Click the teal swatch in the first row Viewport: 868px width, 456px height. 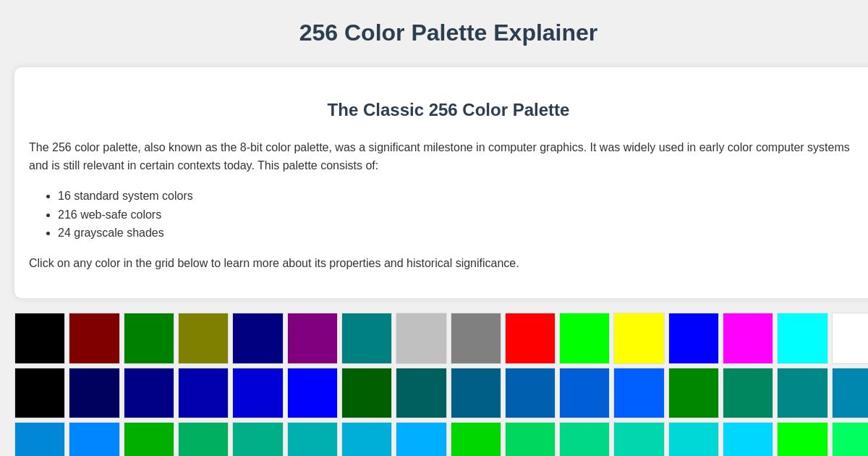(x=367, y=338)
